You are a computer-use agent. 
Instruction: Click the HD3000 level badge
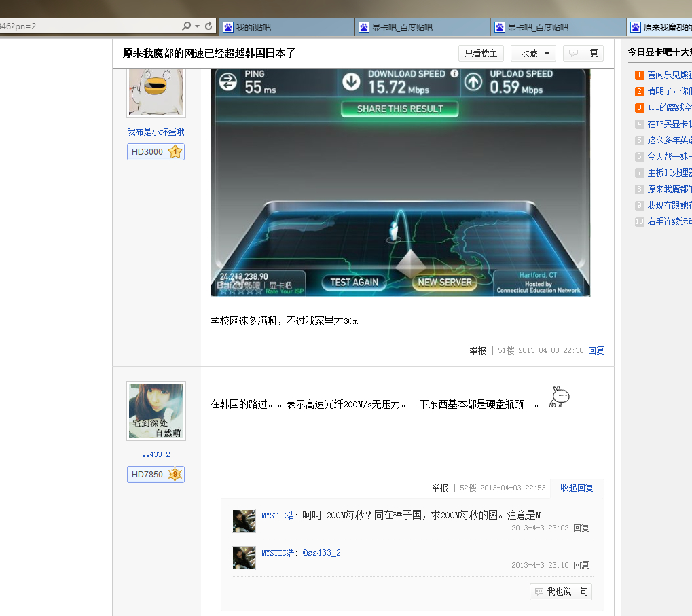(156, 152)
